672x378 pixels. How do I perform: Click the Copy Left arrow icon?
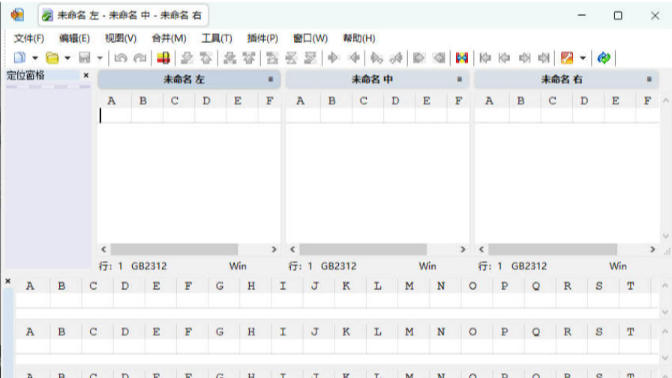tap(354, 57)
